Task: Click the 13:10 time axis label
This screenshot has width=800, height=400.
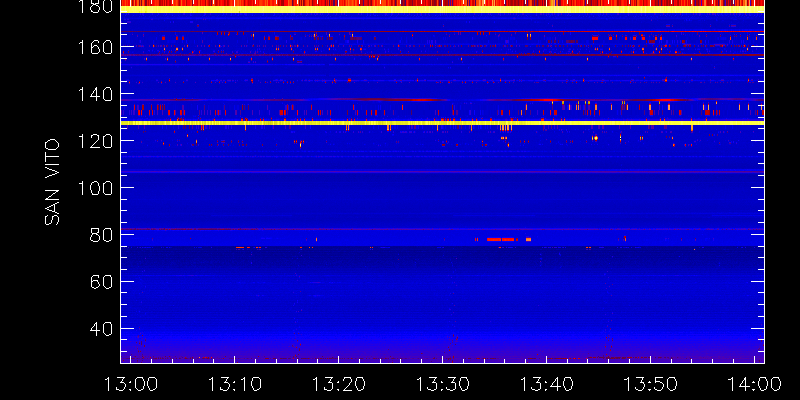Action: coord(234,384)
